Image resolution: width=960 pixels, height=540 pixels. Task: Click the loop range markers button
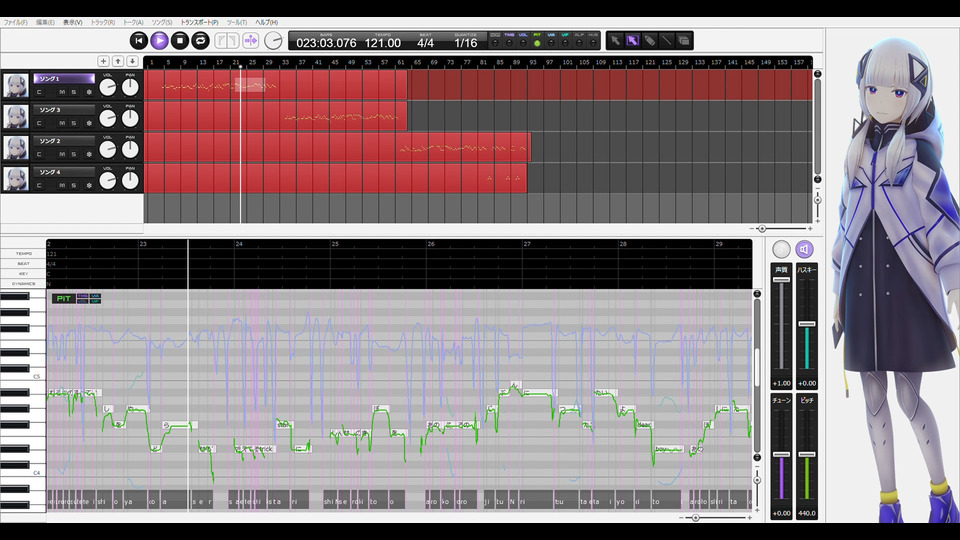click(227, 41)
